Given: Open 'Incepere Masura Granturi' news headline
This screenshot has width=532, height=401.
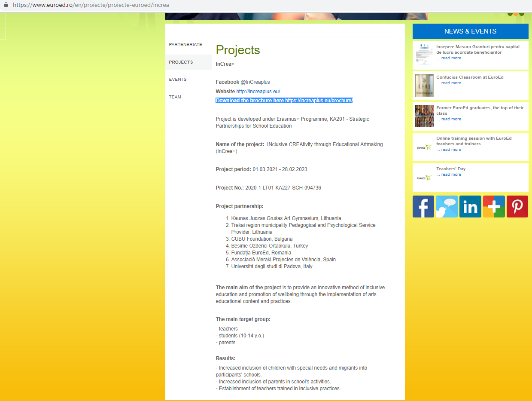Looking at the screenshot, I should tap(478, 49).
